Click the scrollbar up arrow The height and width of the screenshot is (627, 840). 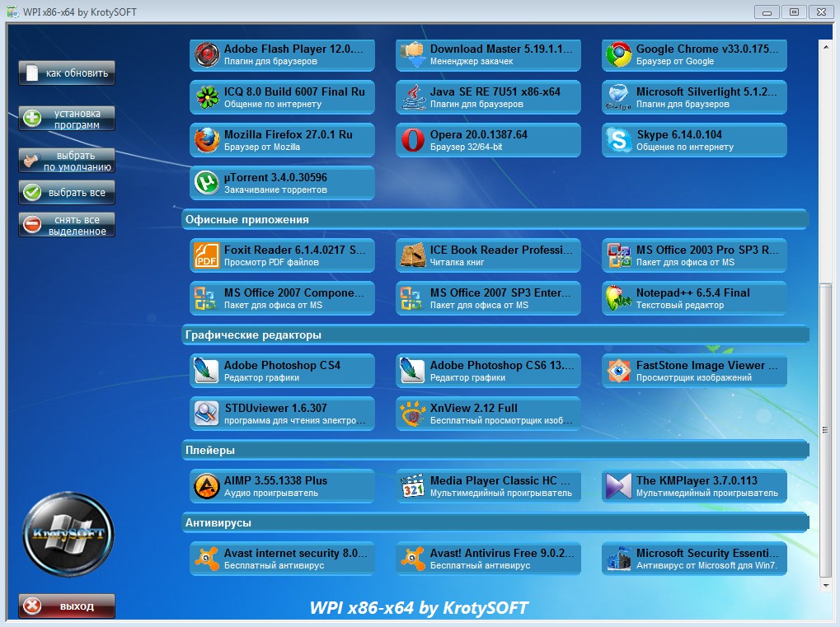tap(825, 47)
